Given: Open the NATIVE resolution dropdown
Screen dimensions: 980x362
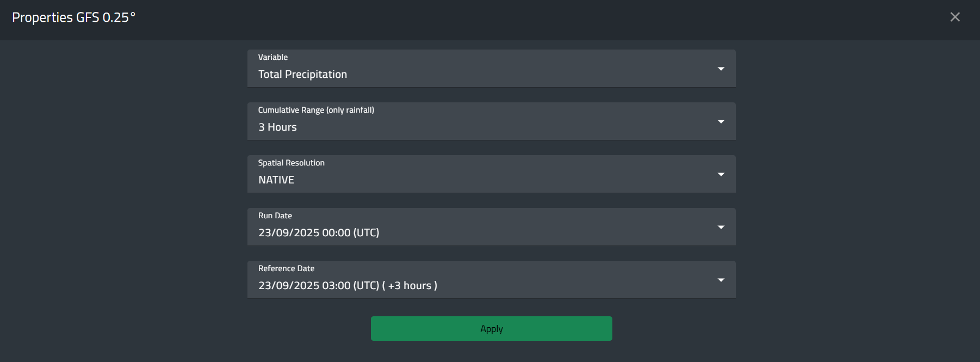Looking at the screenshot, I should [x=276, y=180].
